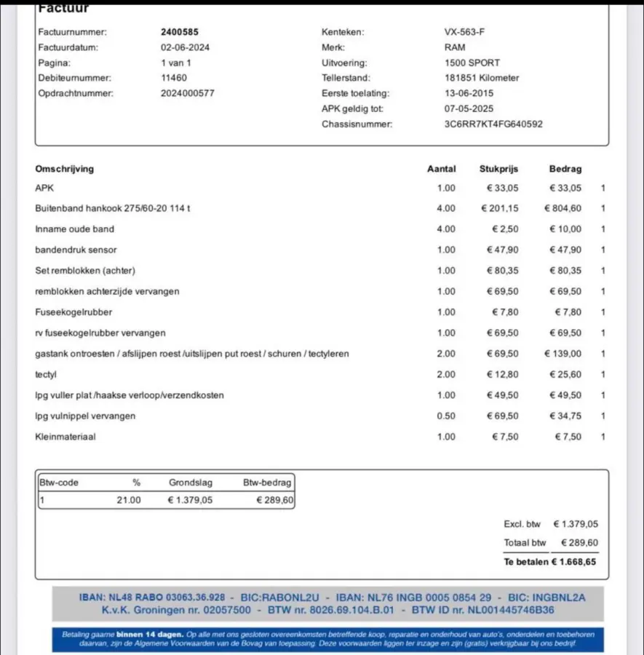Screen dimensions: 644x655
Task: Click the 'Kleinmateriaal' line item
Action: [65, 437]
